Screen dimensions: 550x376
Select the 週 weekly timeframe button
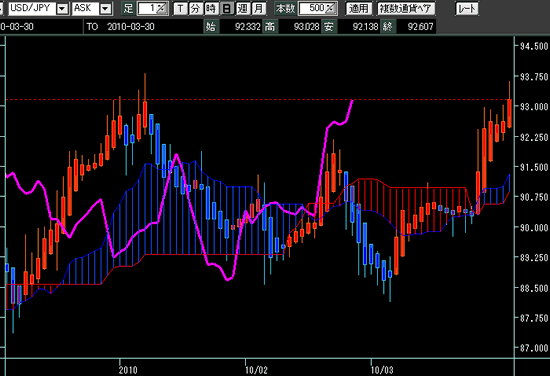[243, 8]
